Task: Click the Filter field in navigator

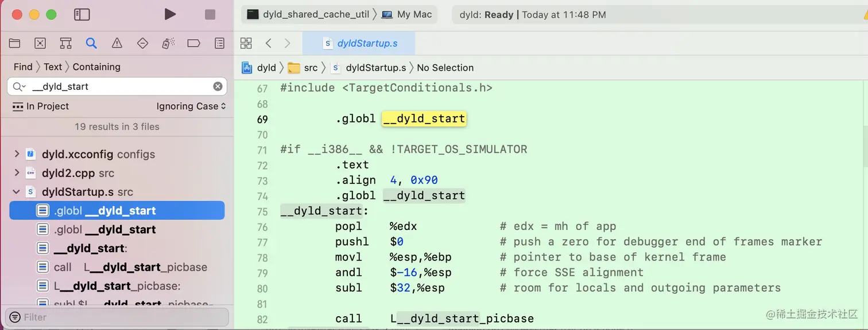Action: [117, 317]
